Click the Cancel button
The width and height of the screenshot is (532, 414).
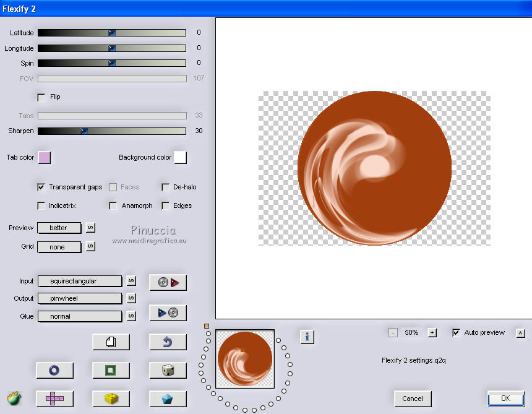(x=413, y=399)
